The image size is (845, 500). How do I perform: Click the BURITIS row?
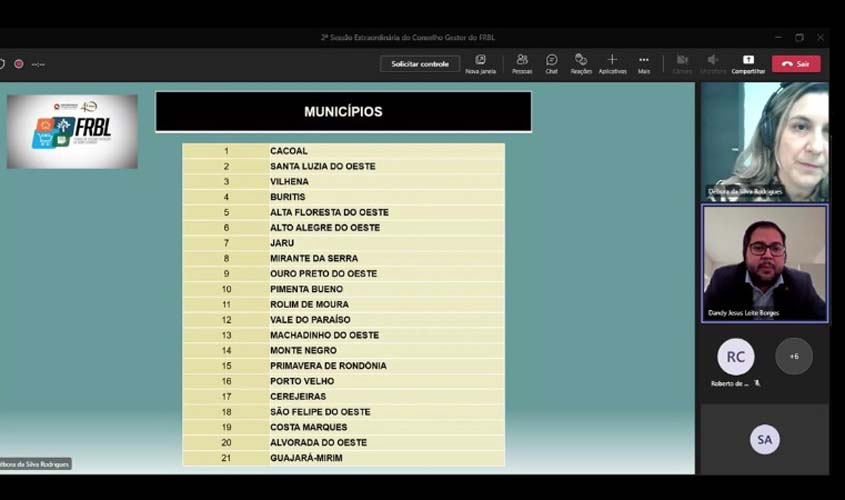343,197
